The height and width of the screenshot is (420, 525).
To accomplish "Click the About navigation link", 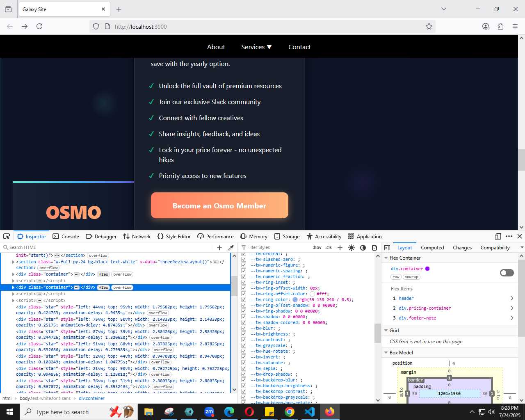I will click(x=216, y=47).
